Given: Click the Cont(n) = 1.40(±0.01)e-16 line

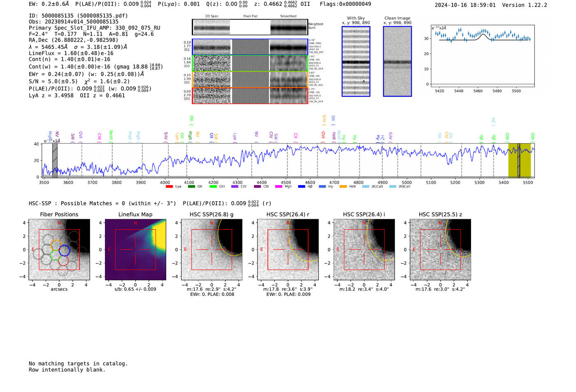Looking at the screenshot, I should point(70,59).
